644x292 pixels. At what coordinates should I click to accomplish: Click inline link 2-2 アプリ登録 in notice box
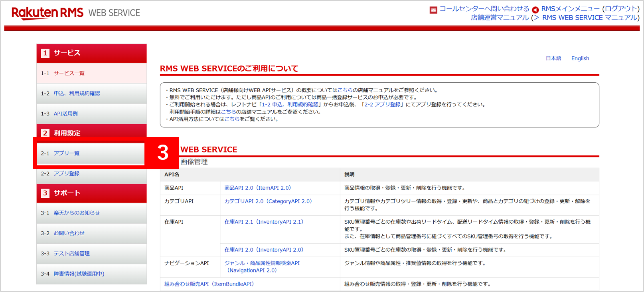click(x=382, y=105)
